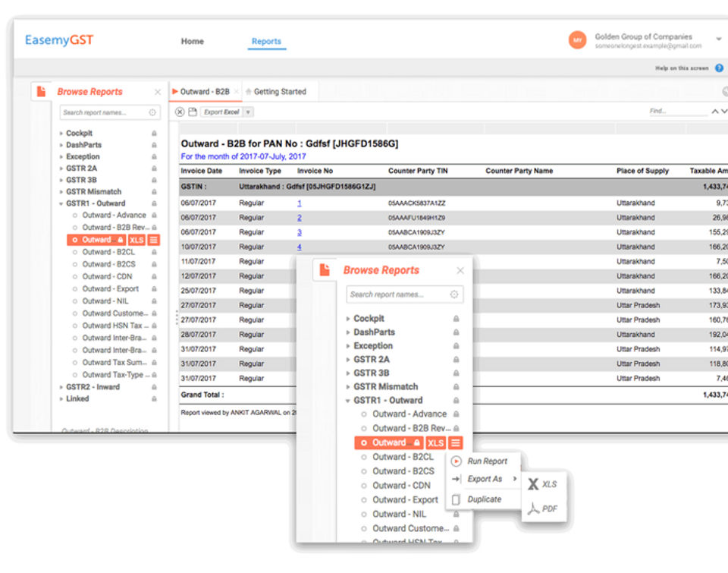
Task: Expand Cockpit in left report tree
Action: click(x=61, y=134)
